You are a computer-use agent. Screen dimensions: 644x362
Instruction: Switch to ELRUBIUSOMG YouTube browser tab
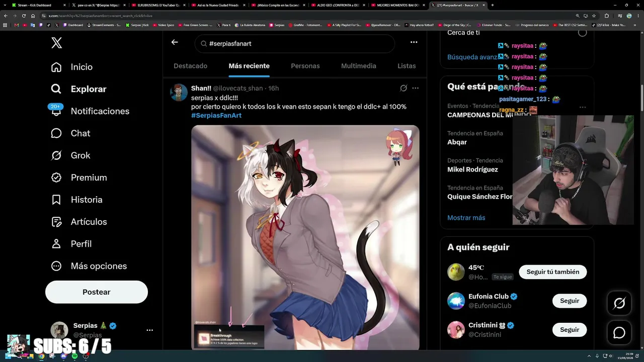158,5
